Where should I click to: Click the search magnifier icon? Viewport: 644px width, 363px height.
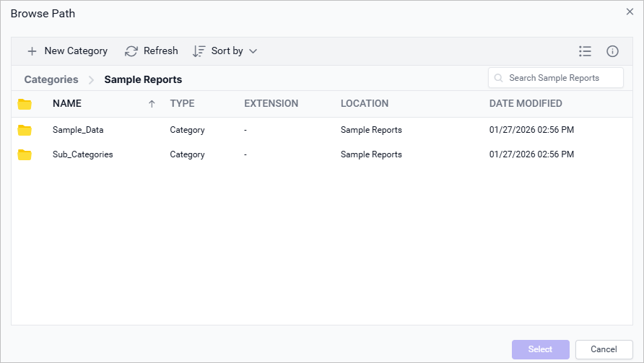[499, 78]
